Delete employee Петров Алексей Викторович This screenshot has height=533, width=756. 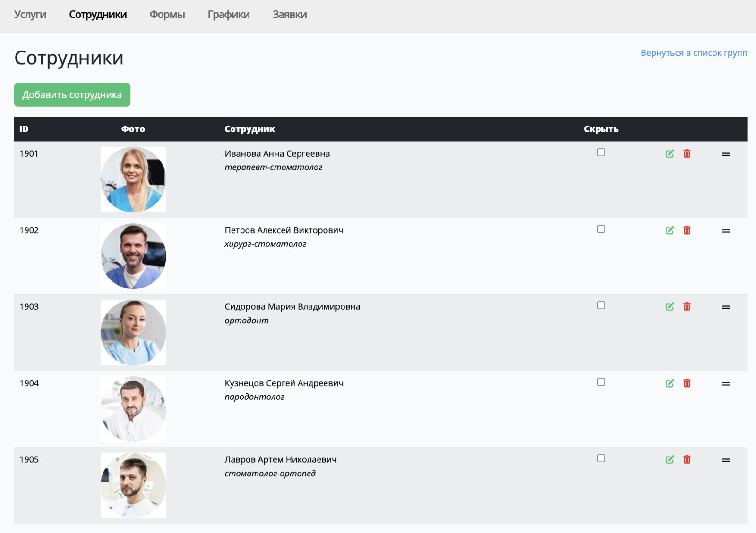687,230
